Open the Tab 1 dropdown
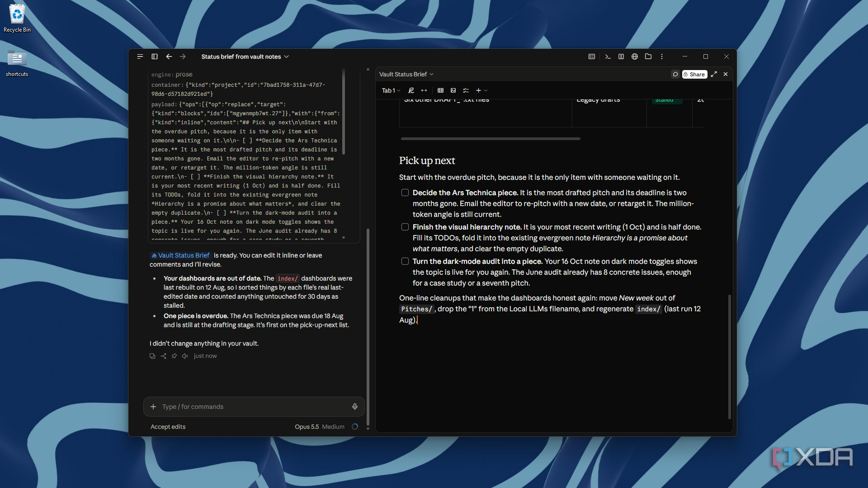Viewport: 868px width, 488px height. pos(391,90)
